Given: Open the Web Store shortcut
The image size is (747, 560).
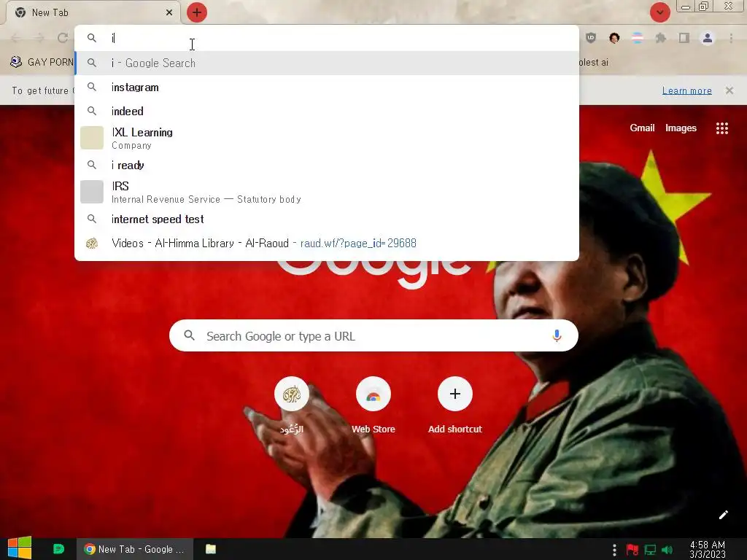Looking at the screenshot, I should point(373,405).
